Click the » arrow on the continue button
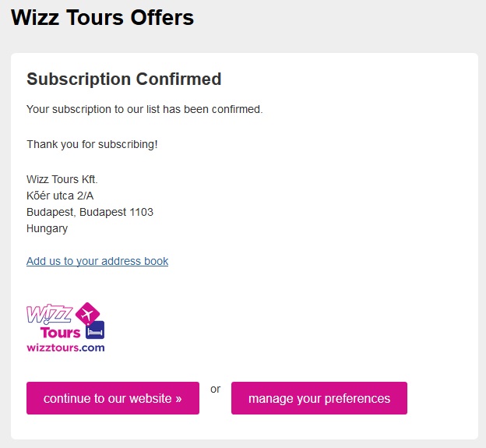The image size is (486, 448). [178, 399]
